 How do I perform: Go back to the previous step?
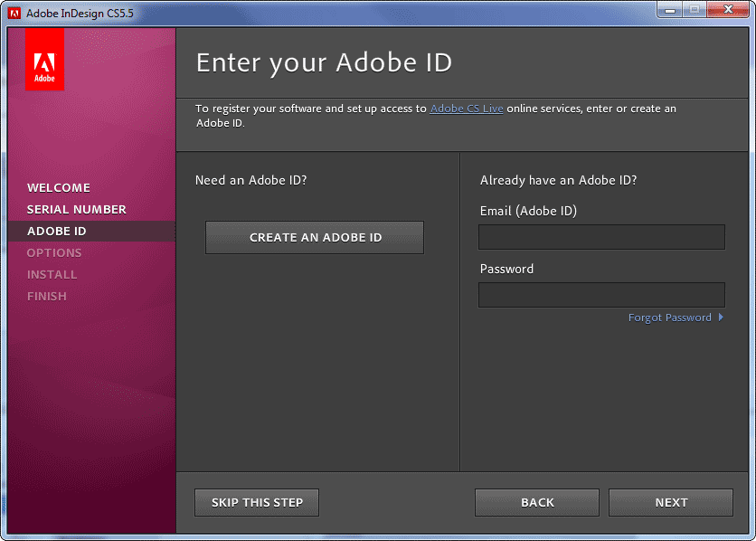pos(537,502)
